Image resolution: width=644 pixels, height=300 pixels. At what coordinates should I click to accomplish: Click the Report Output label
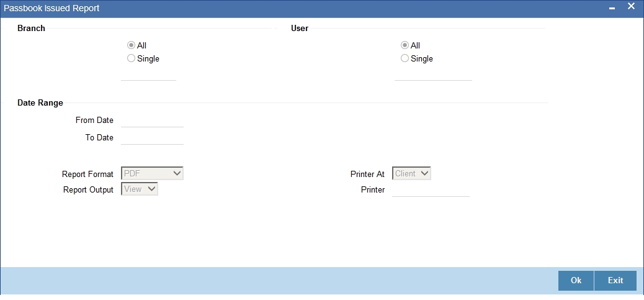88,190
